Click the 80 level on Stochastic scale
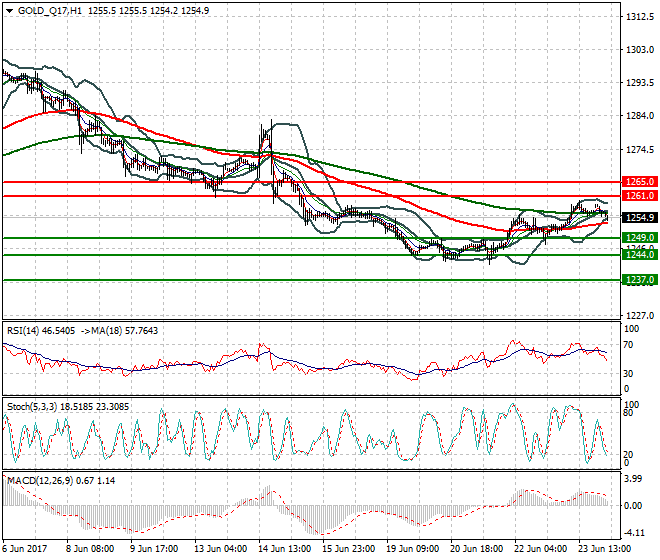 click(x=629, y=412)
